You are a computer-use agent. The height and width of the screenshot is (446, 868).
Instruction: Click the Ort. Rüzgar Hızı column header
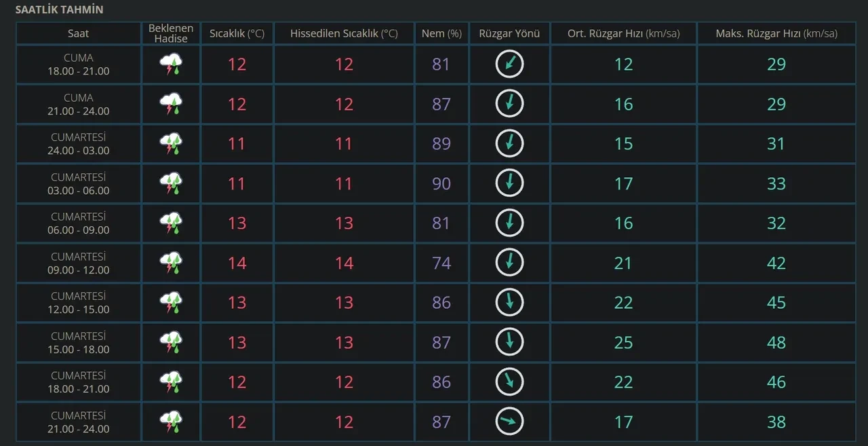click(623, 33)
